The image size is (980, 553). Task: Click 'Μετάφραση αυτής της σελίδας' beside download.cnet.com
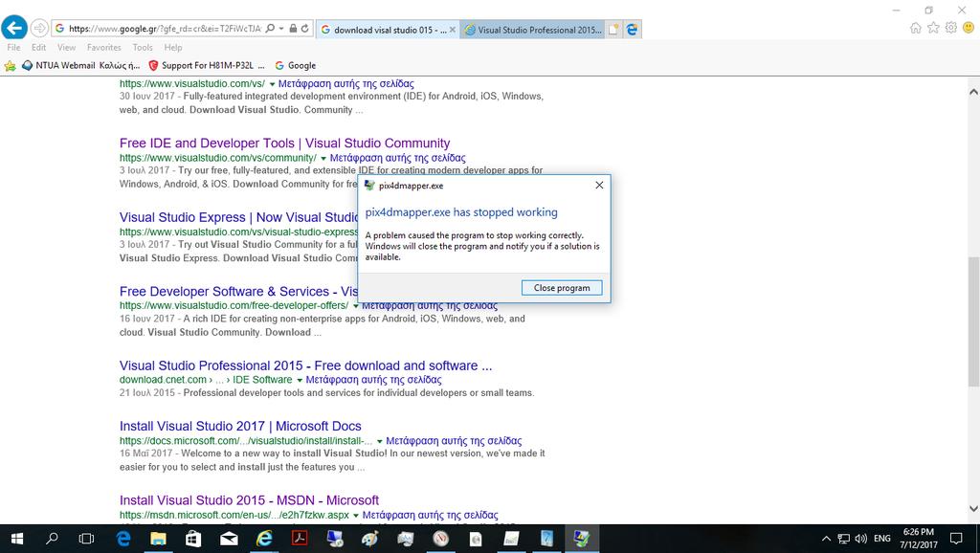pos(374,380)
